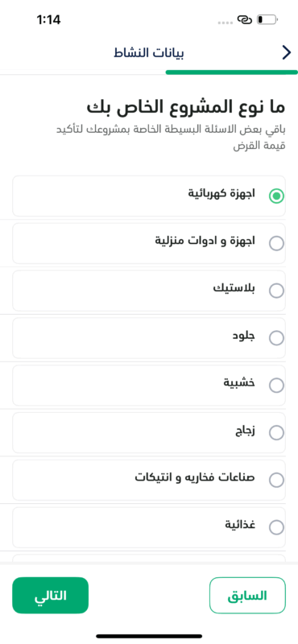Image resolution: width=298 pixels, height=644 pixels.
Task: Tap the بلاستيك option card label
Action: point(234,288)
